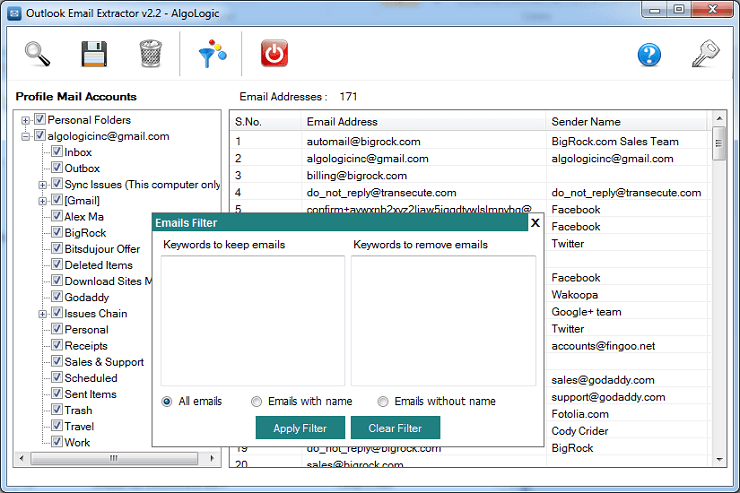The image size is (740, 493).
Task: Collapse the algologicinc@gmail.com tree node
Action: coord(25,136)
